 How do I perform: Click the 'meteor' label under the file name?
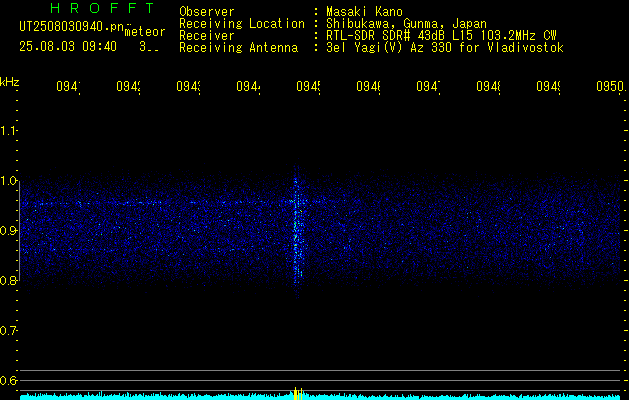(145, 32)
